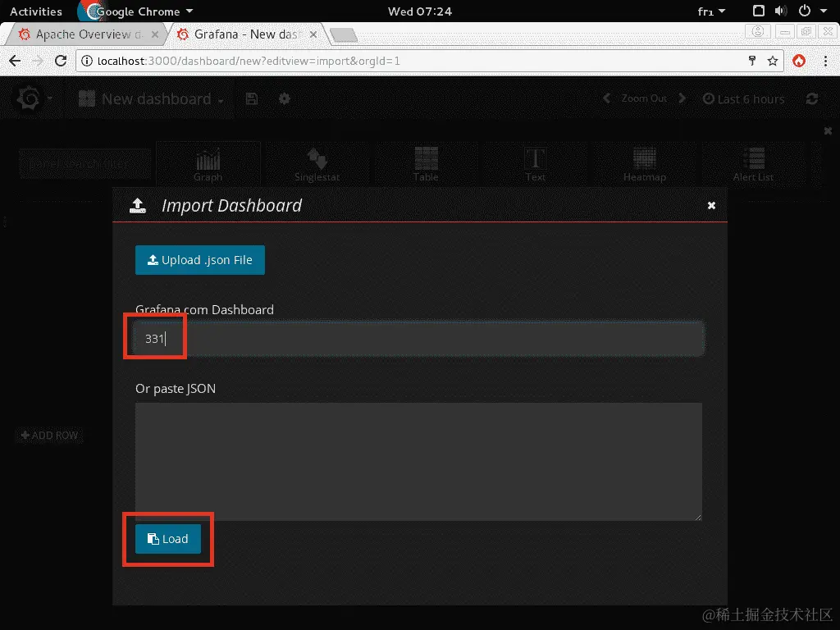Click the Upload .json File button

tap(200, 260)
